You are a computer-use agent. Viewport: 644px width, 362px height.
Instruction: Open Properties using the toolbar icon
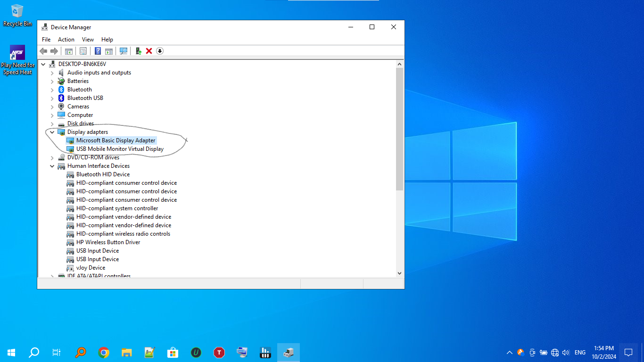point(83,51)
